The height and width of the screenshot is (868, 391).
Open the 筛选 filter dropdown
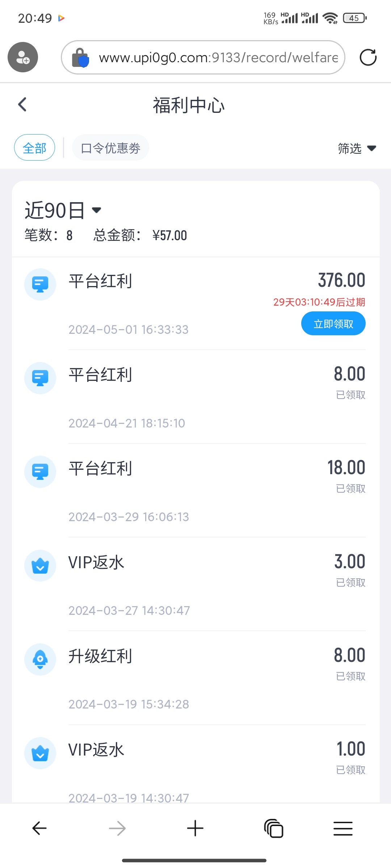357,148
